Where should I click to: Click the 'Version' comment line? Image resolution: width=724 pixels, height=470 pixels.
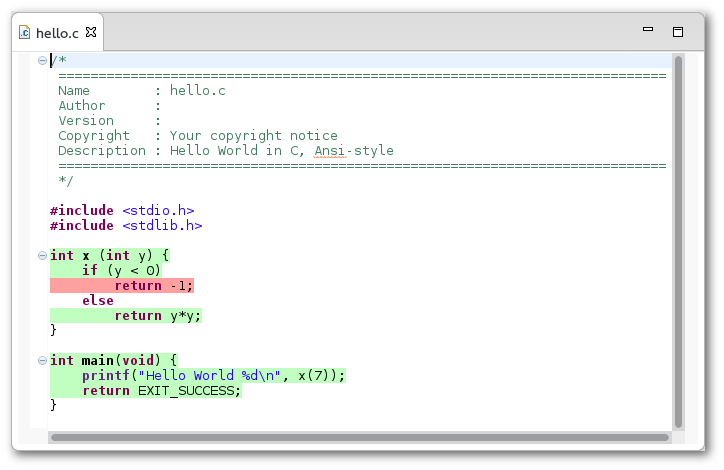pos(109,121)
